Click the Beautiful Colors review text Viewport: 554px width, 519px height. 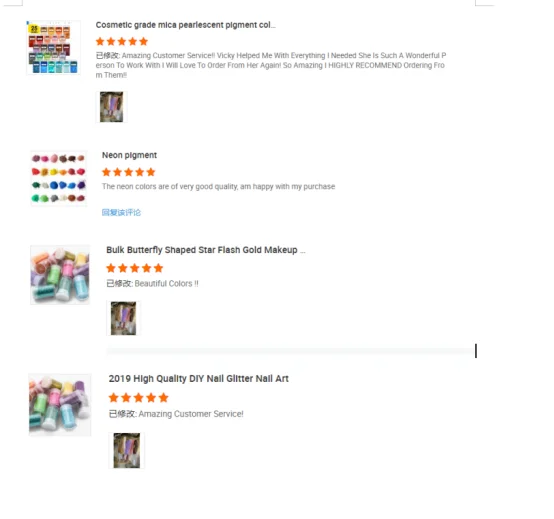(x=152, y=284)
